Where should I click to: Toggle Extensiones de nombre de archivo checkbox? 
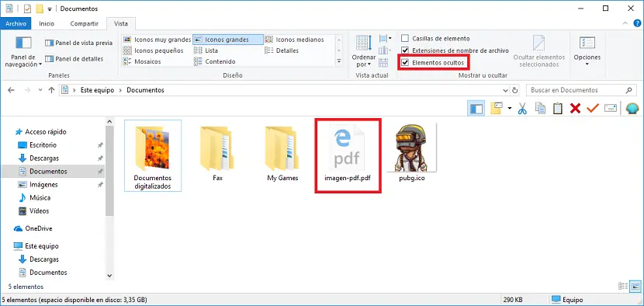pos(405,50)
